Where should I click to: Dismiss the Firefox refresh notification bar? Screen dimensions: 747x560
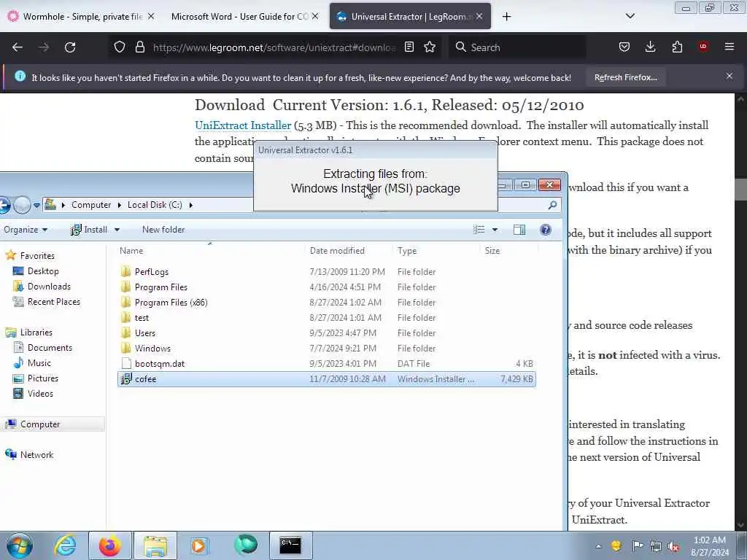(x=729, y=76)
